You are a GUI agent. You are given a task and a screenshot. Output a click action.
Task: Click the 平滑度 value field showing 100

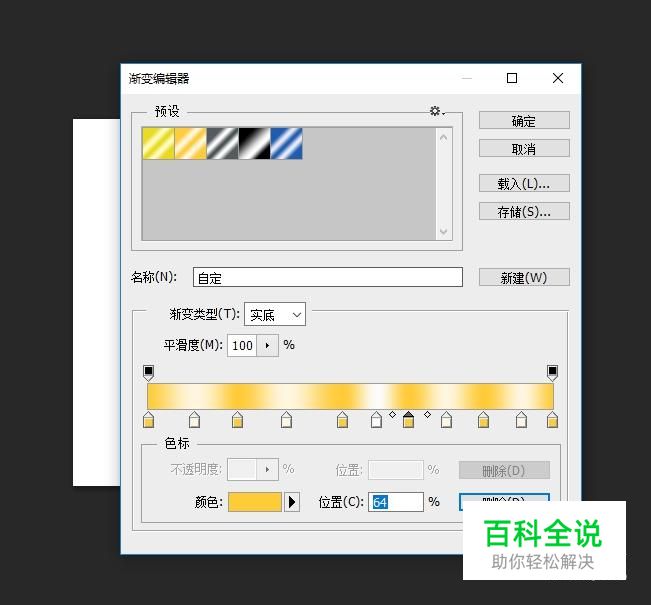pyautogui.click(x=242, y=345)
